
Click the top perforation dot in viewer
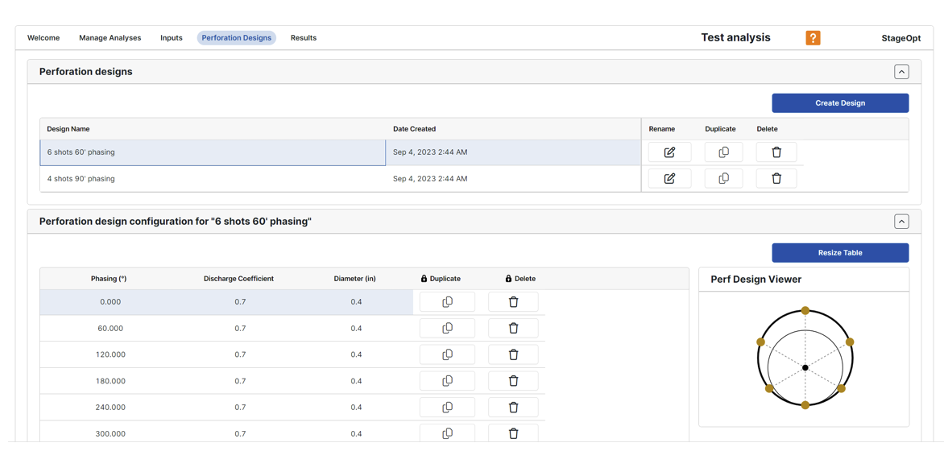coord(805,310)
